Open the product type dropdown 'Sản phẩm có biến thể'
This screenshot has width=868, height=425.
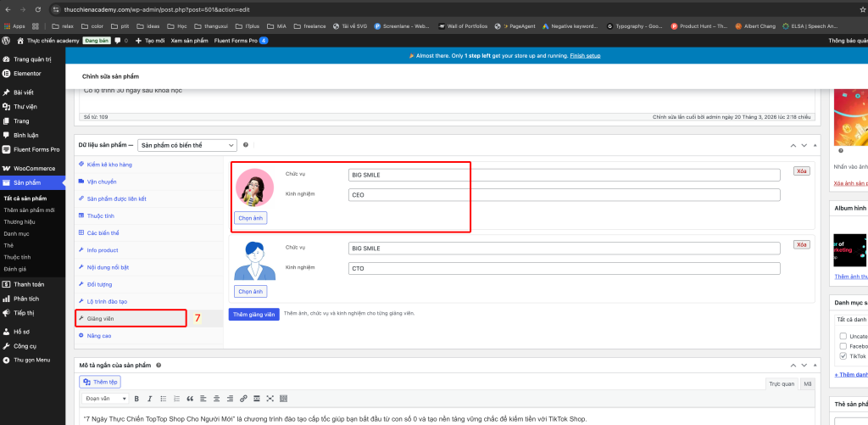pos(187,145)
